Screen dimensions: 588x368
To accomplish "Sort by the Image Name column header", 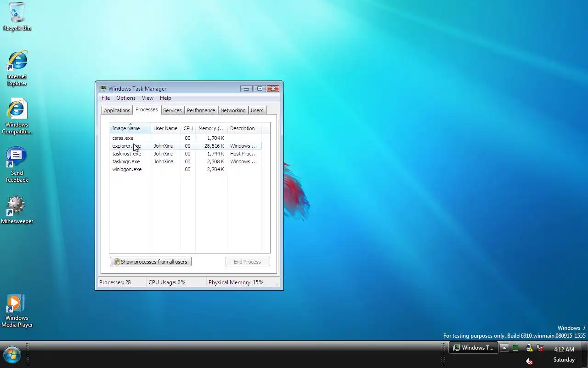I will click(x=130, y=128).
